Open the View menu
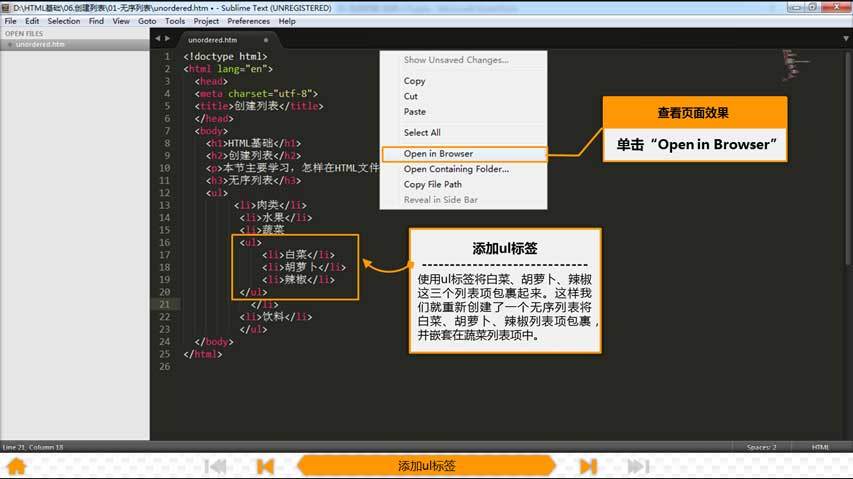The height and width of the screenshot is (479, 853). [x=121, y=21]
